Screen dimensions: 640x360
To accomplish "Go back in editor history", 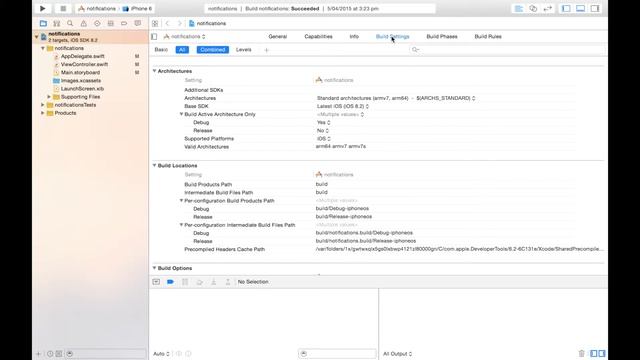I will point(167,24).
